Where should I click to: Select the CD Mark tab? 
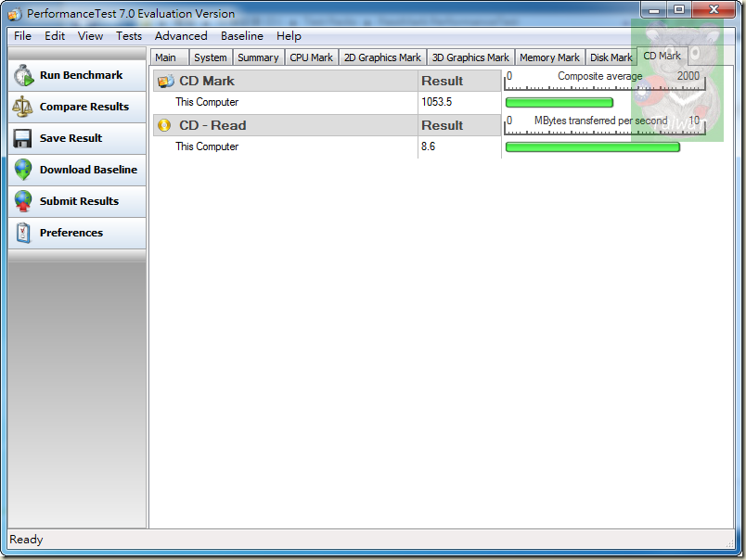(662, 57)
